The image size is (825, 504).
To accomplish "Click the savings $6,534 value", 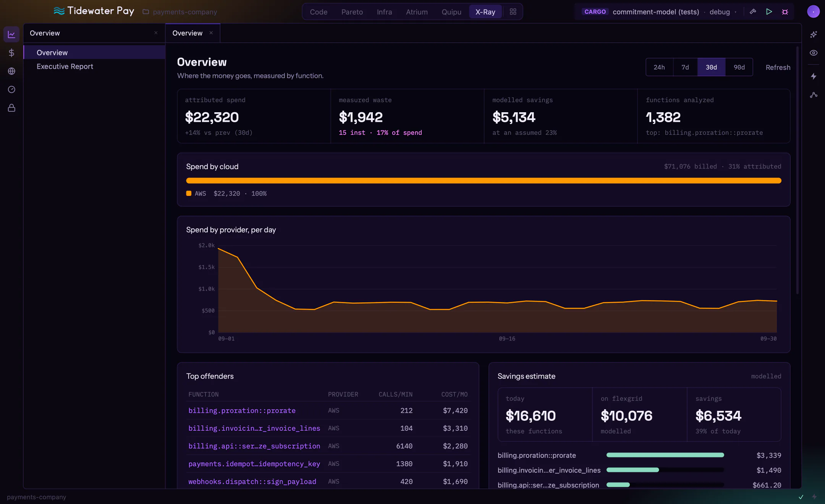I will (x=718, y=415).
